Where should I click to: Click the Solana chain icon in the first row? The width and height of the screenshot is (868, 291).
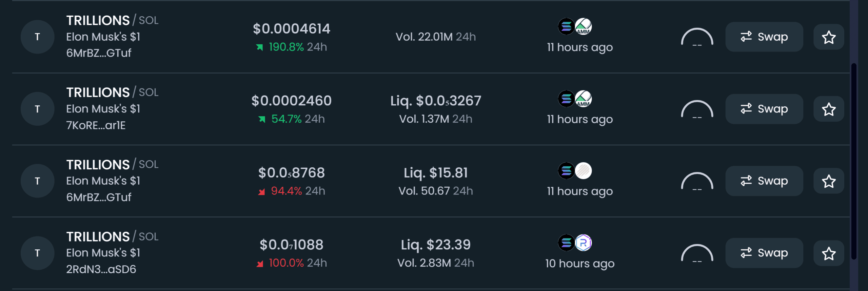[x=566, y=26]
